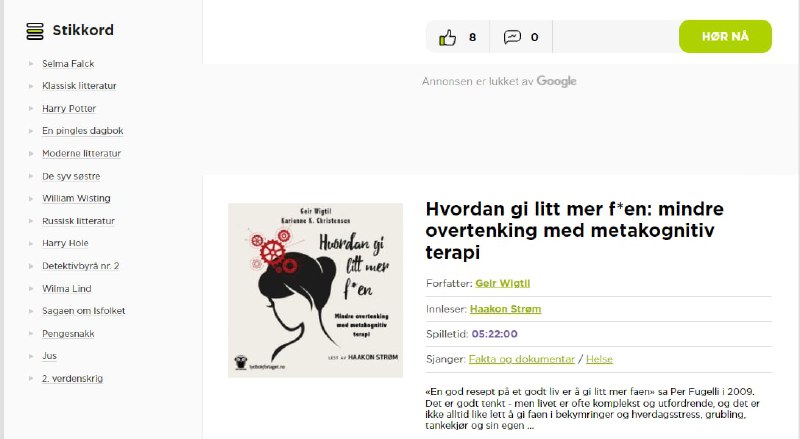Click the audiobook cover thumbnail

click(315, 290)
